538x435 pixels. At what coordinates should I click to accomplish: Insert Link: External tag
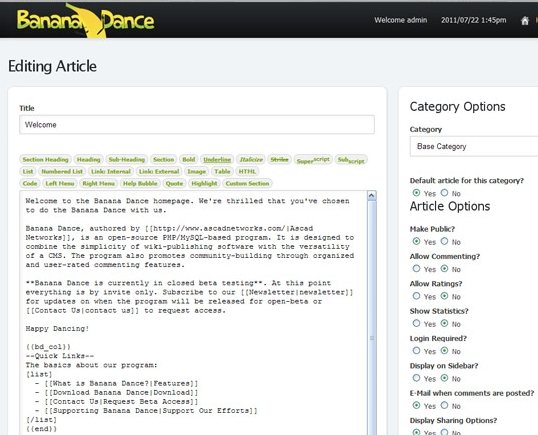[x=159, y=172]
